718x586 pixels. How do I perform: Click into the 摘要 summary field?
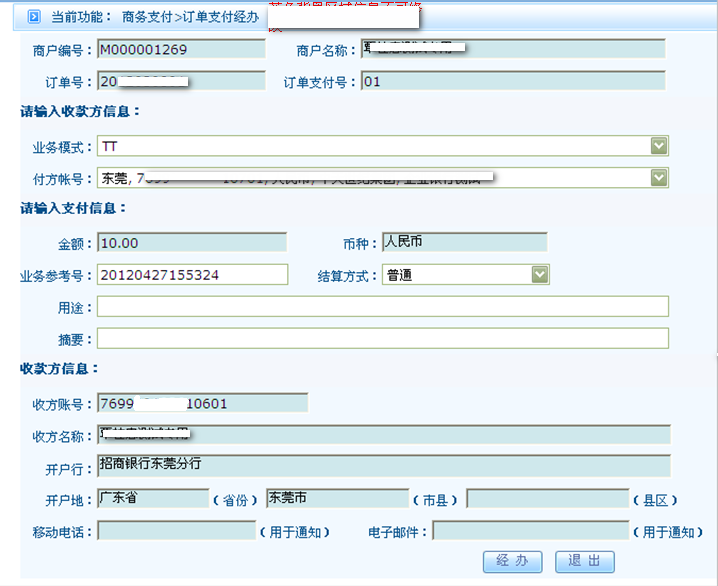click(382, 338)
